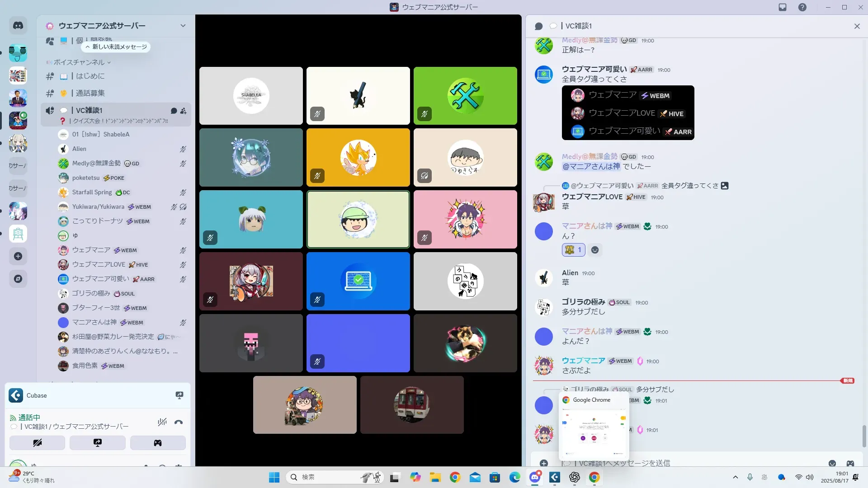Collapse the ボイスチャンネル category

tap(79, 62)
